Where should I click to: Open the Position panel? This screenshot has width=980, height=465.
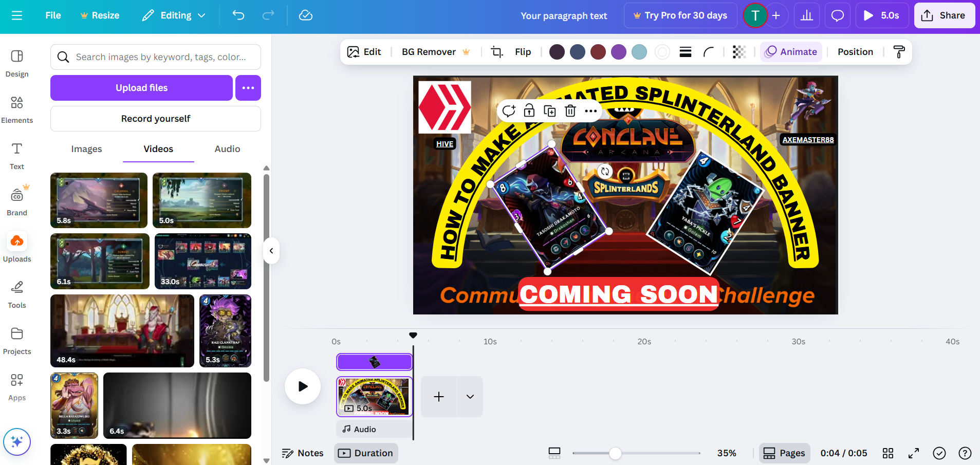click(x=855, y=52)
